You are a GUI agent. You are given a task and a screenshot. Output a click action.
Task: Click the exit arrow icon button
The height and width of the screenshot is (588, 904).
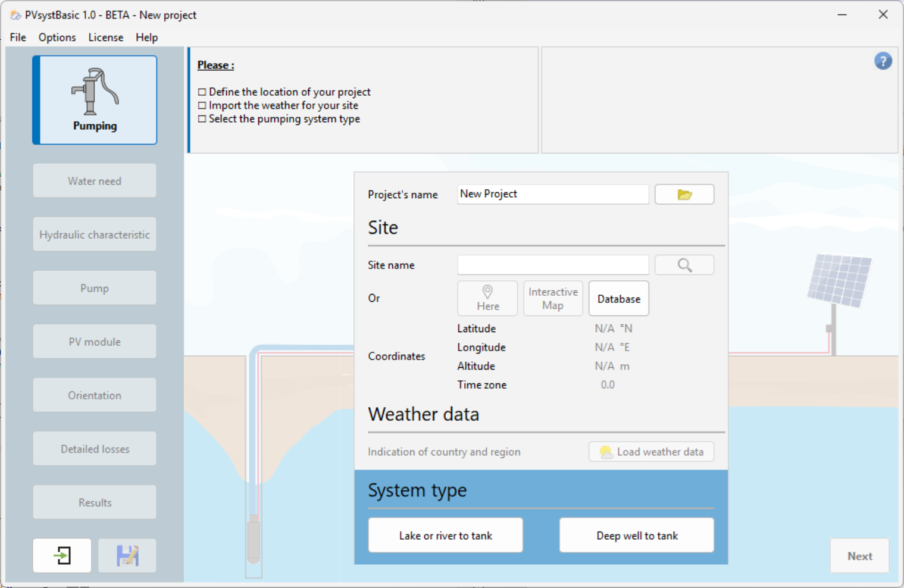62,556
